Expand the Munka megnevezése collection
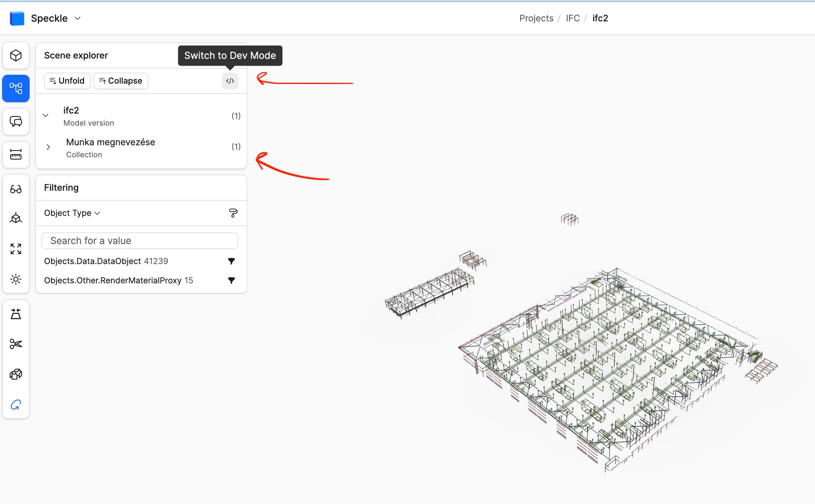The image size is (815, 504). 48,147
